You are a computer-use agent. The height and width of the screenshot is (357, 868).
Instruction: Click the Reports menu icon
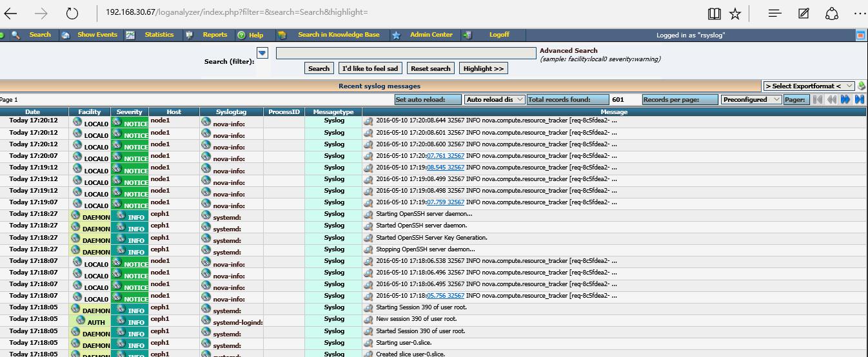pos(190,35)
